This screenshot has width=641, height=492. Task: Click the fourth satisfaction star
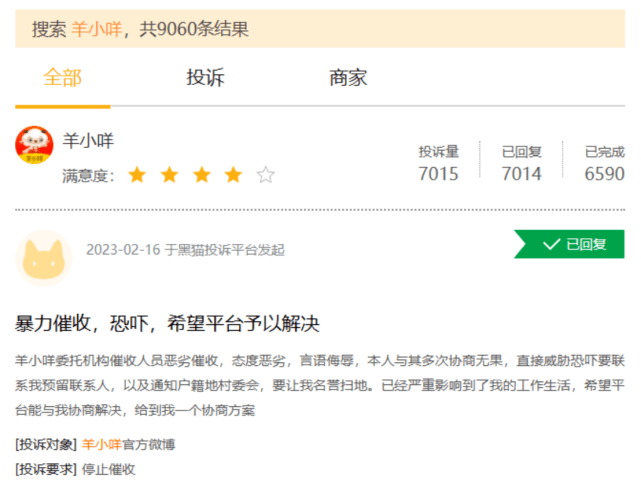233,176
